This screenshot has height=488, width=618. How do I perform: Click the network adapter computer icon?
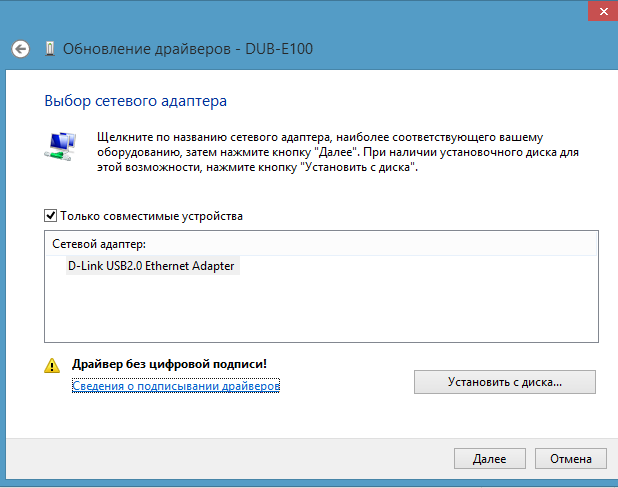61,143
